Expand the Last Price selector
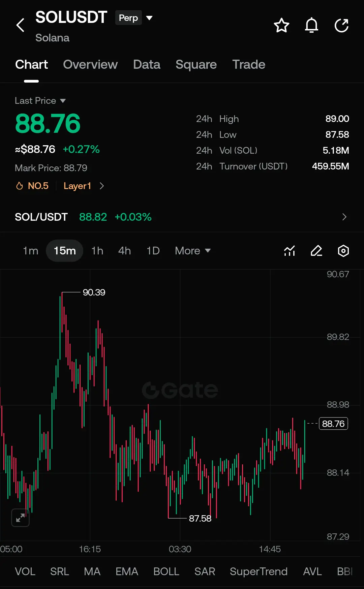The height and width of the screenshot is (589, 364). [x=40, y=101]
